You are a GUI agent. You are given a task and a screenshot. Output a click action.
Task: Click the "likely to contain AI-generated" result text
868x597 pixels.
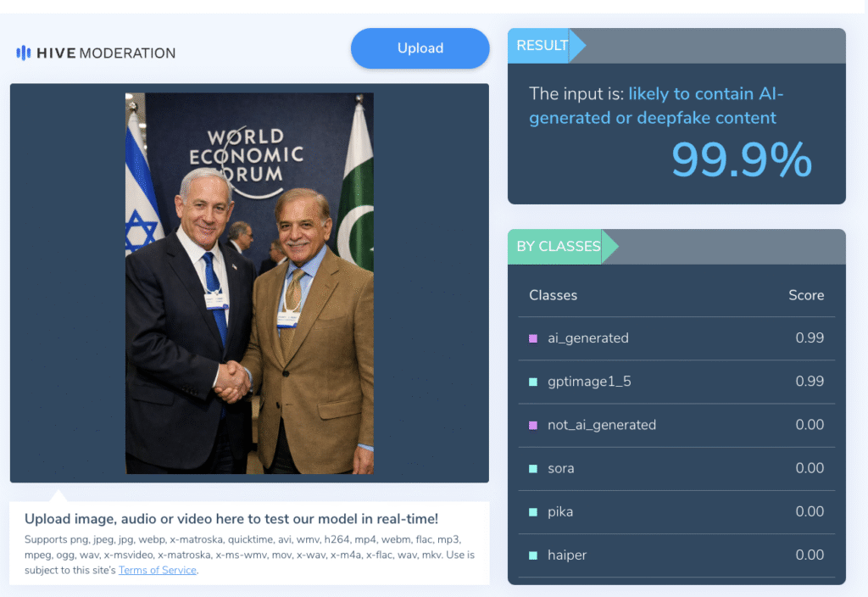pyautogui.click(x=653, y=106)
